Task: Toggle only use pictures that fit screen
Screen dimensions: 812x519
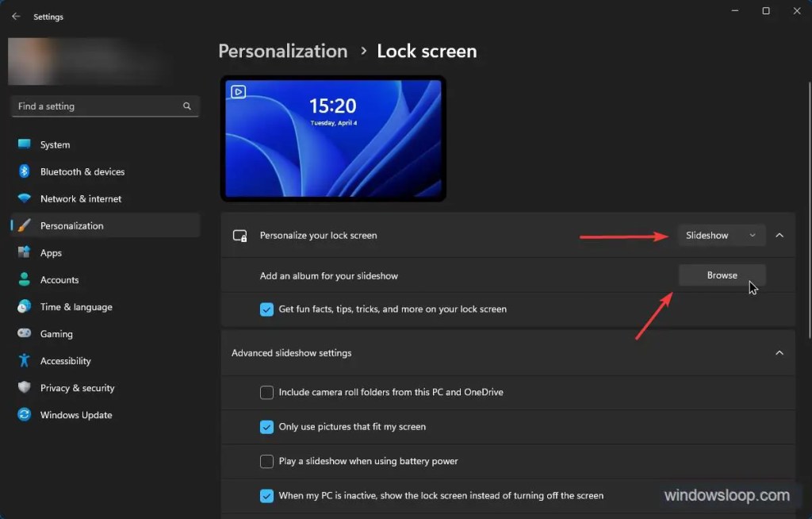Action: coord(266,427)
